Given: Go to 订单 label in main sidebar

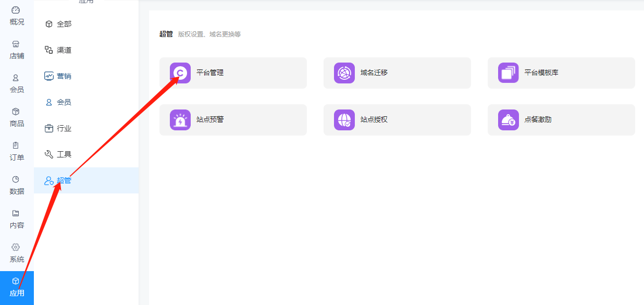Looking at the screenshot, I should 17,157.
